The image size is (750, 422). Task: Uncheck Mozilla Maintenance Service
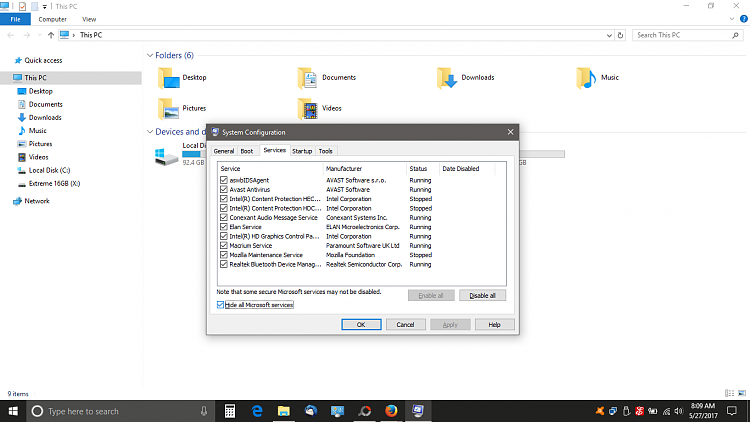click(x=223, y=255)
